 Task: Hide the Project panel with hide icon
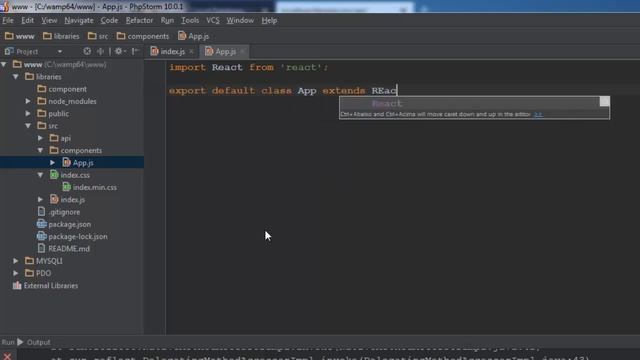coord(135,51)
